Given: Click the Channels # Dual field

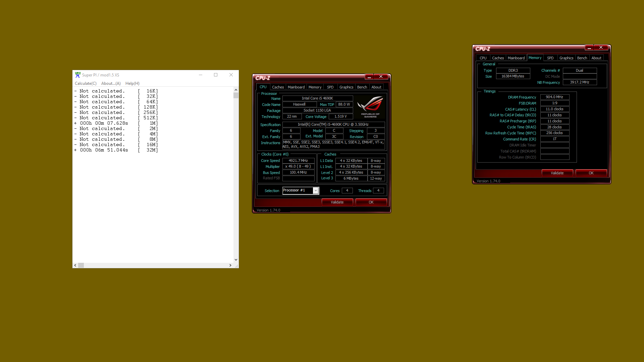Looking at the screenshot, I should pyautogui.click(x=580, y=71).
